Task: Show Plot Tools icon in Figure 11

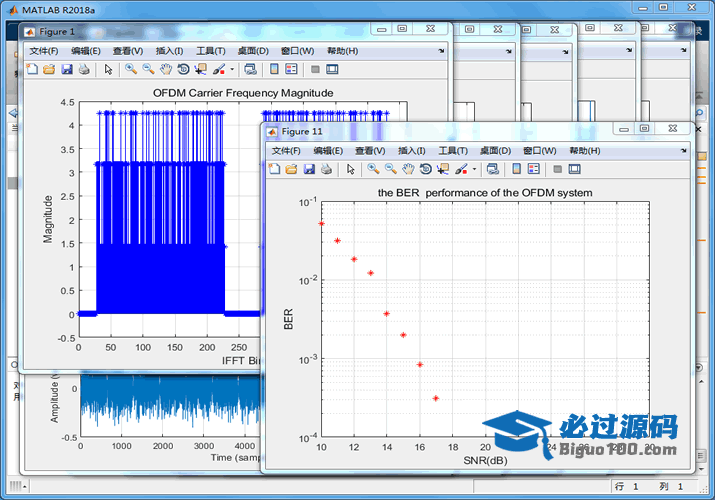Action: (575, 169)
